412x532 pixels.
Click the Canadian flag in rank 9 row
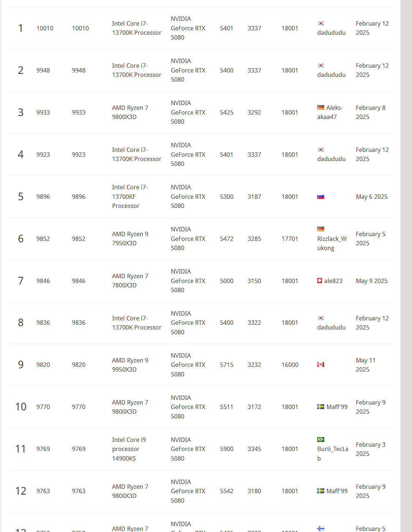pos(321,365)
